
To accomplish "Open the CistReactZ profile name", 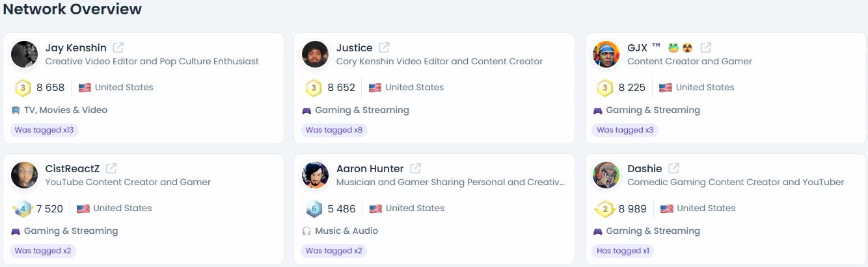I will 72,169.
